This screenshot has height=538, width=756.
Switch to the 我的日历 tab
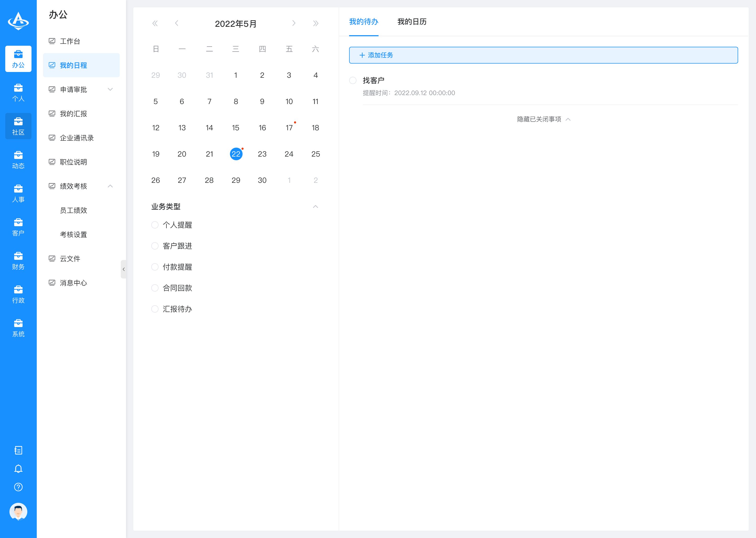coord(412,22)
